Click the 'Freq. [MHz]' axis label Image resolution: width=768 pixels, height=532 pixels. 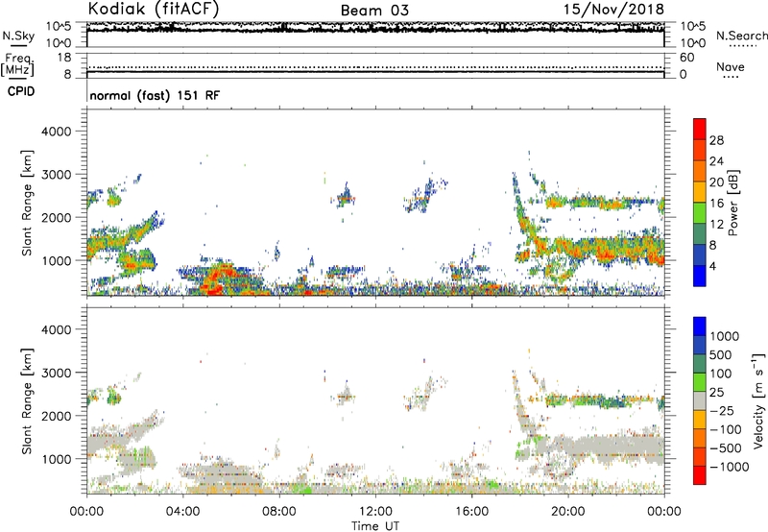click(x=18, y=64)
